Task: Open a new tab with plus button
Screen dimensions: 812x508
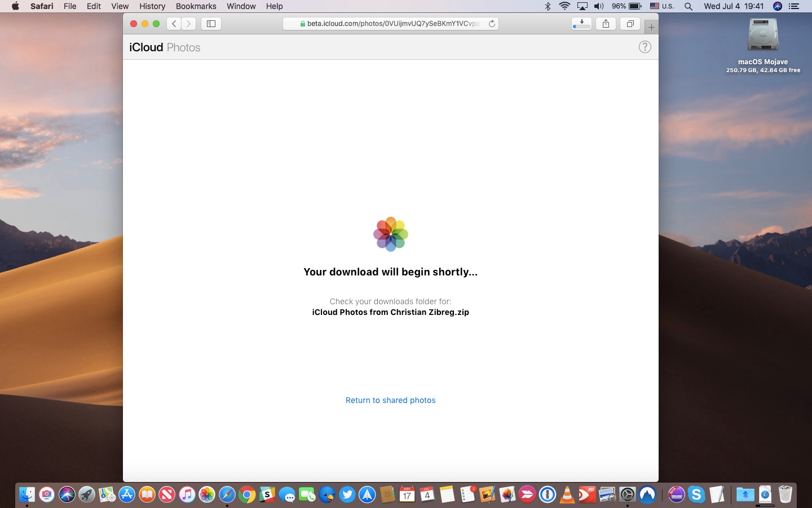Action: click(x=651, y=27)
